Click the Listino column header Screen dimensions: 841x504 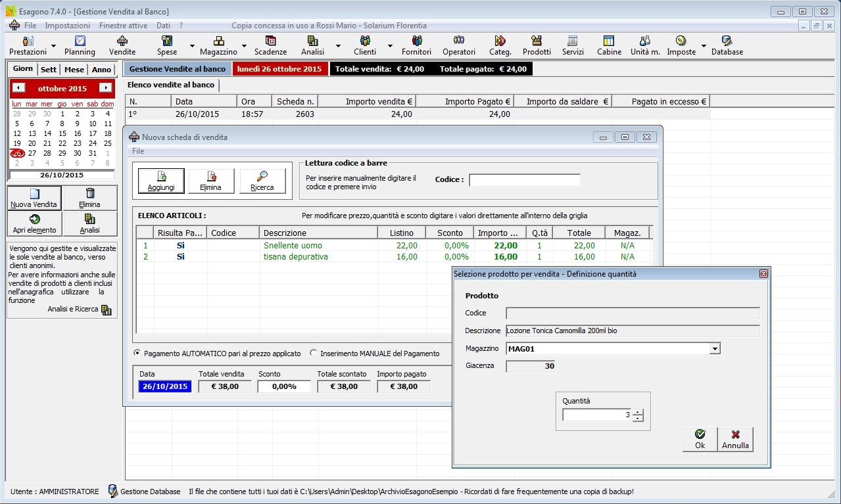(x=402, y=233)
